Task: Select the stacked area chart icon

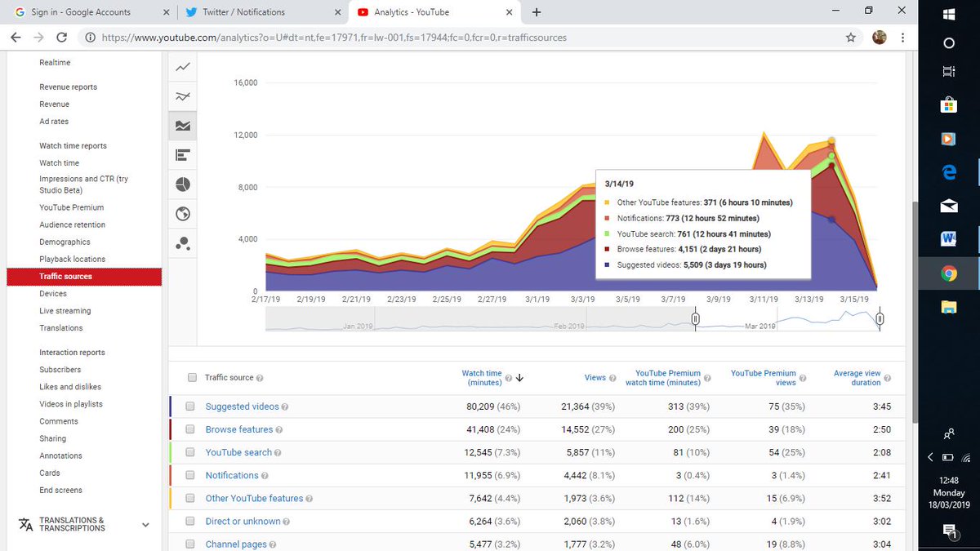Action: coord(183,126)
